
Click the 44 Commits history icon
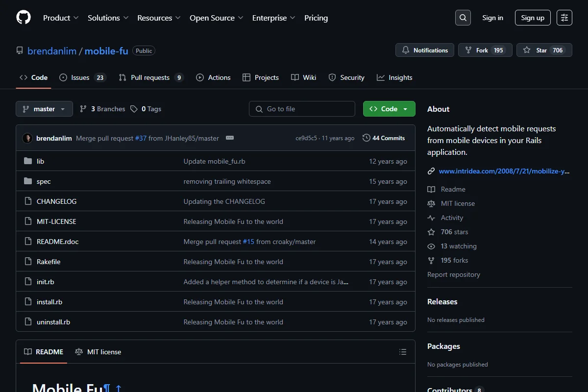366,138
